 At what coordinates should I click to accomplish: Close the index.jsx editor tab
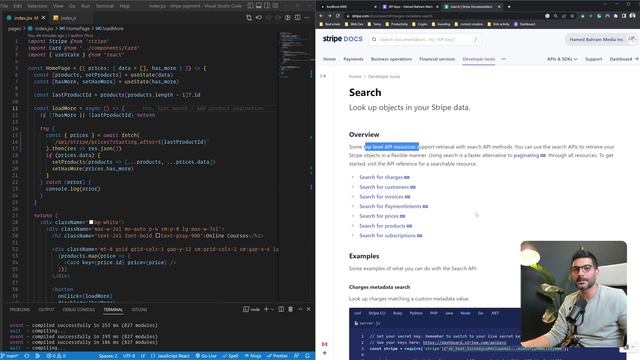pos(43,18)
